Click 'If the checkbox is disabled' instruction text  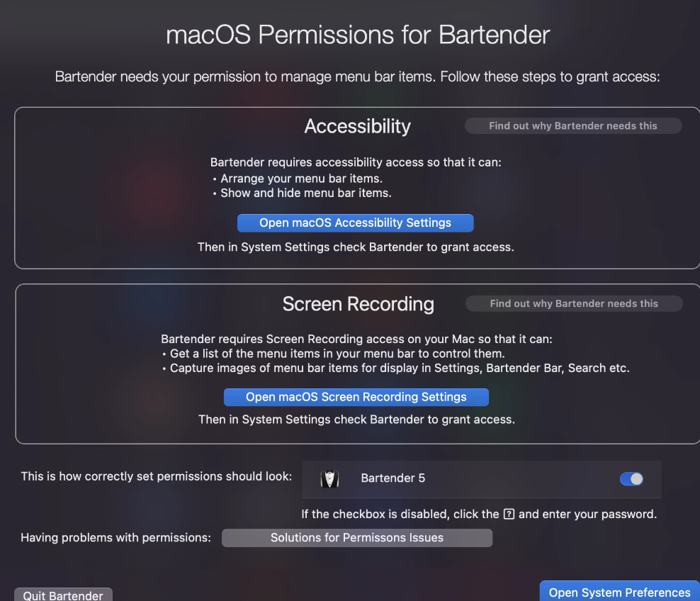coord(479,514)
